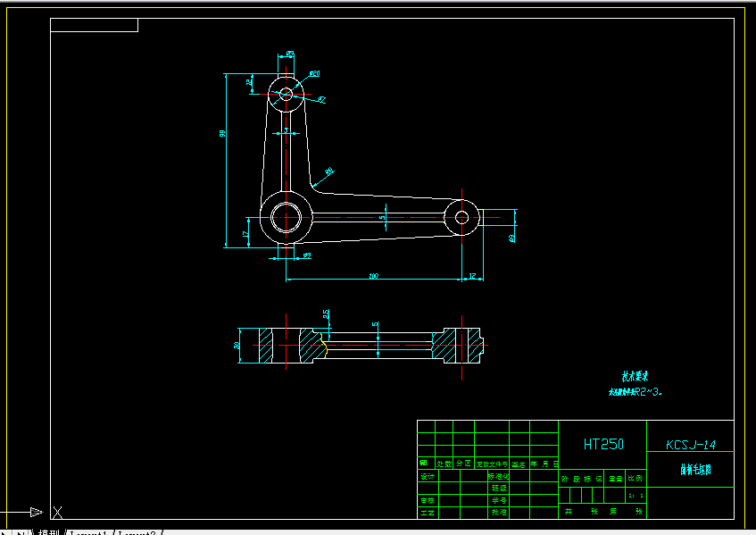Select the R2~3 technical note line
The image size is (756, 535).
coord(635,392)
